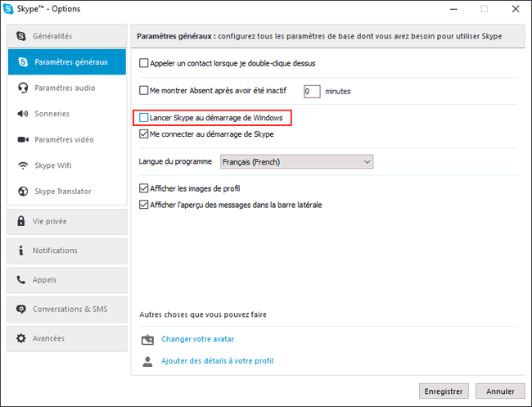Screen dimensions: 532x407
Task: Click the padlock icon beside Vie privée
Action: (x=21, y=221)
